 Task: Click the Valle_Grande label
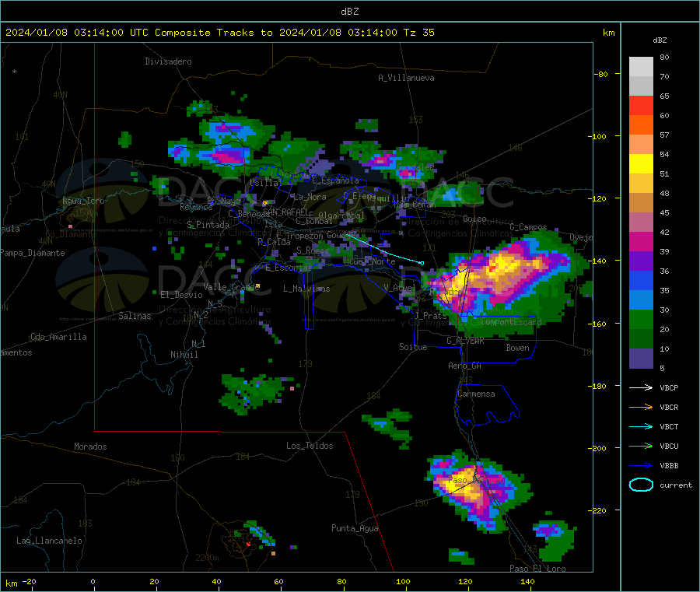coord(231,287)
